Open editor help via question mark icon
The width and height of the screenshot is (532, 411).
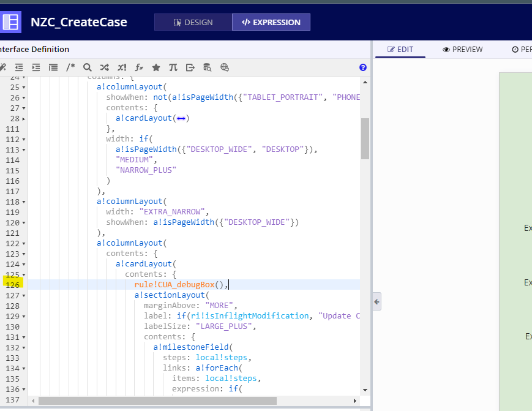[x=363, y=67]
